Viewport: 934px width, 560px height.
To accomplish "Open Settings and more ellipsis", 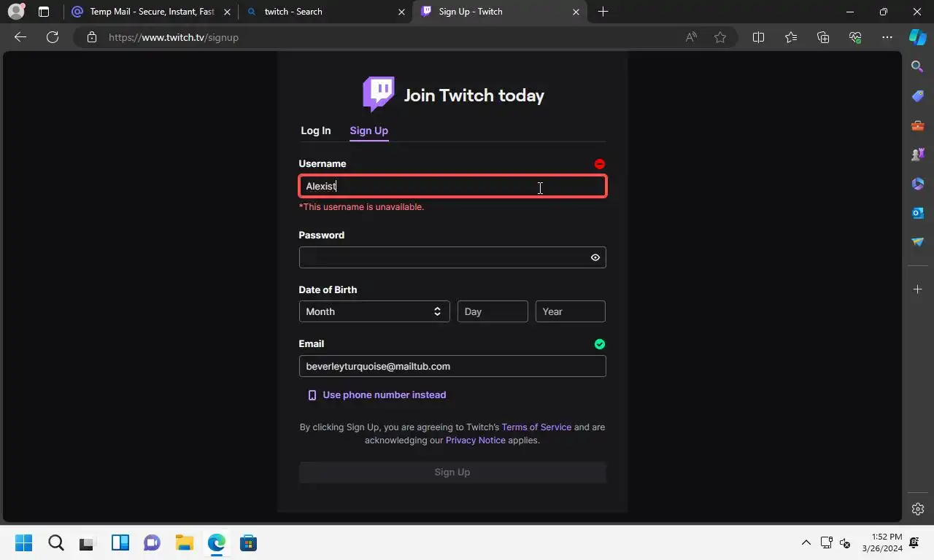I will 887,37.
